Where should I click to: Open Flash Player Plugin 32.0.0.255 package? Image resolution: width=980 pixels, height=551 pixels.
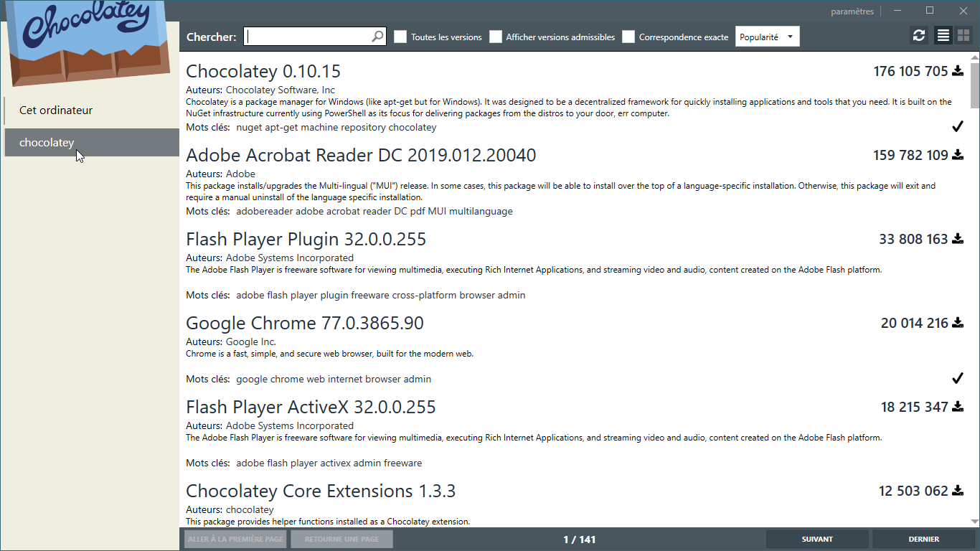(306, 240)
